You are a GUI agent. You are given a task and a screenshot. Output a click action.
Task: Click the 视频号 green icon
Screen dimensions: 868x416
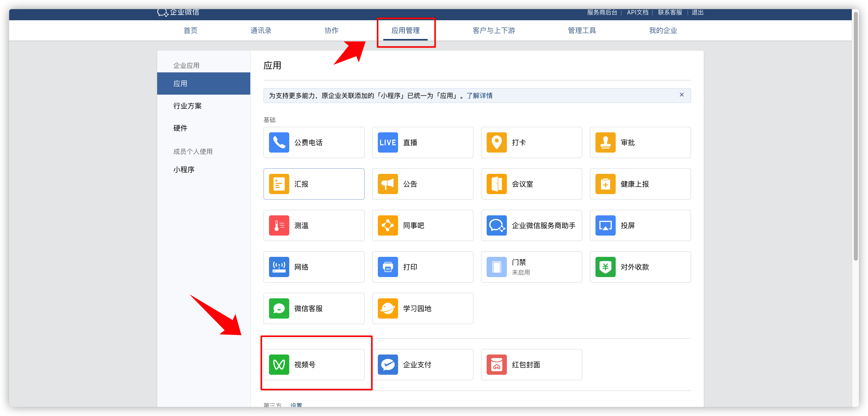coord(279,364)
